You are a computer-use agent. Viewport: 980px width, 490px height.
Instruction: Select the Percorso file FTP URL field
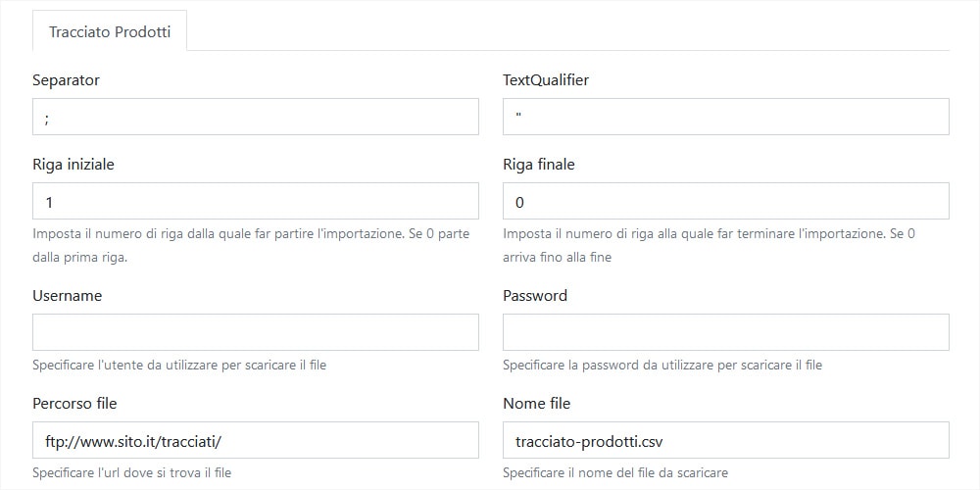pyautogui.click(x=256, y=440)
